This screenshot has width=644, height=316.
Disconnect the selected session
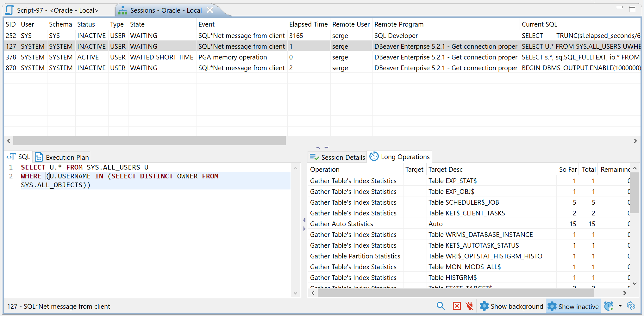pos(469,306)
